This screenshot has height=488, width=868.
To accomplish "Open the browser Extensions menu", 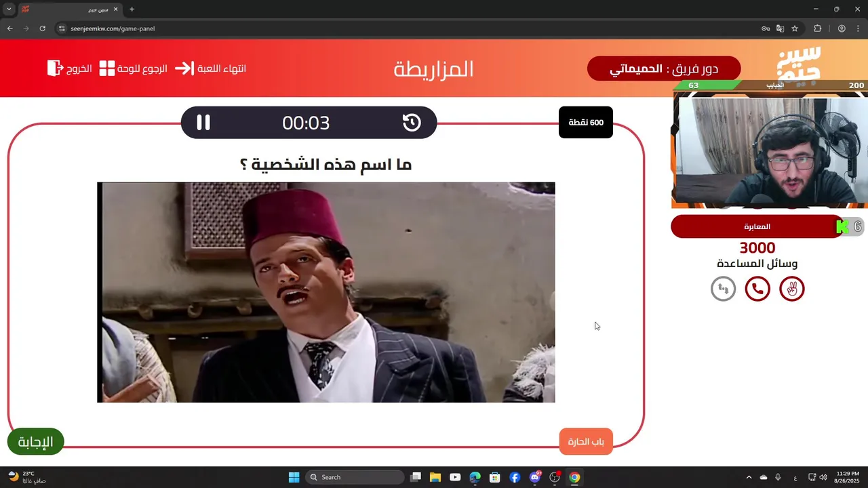I will point(817,28).
